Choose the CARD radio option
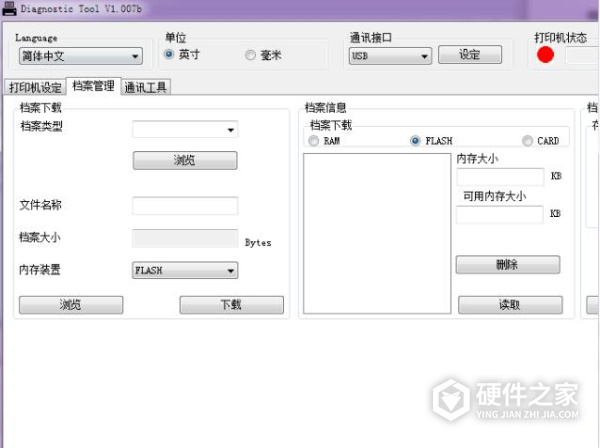This screenshot has height=448, width=600. point(527,141)
